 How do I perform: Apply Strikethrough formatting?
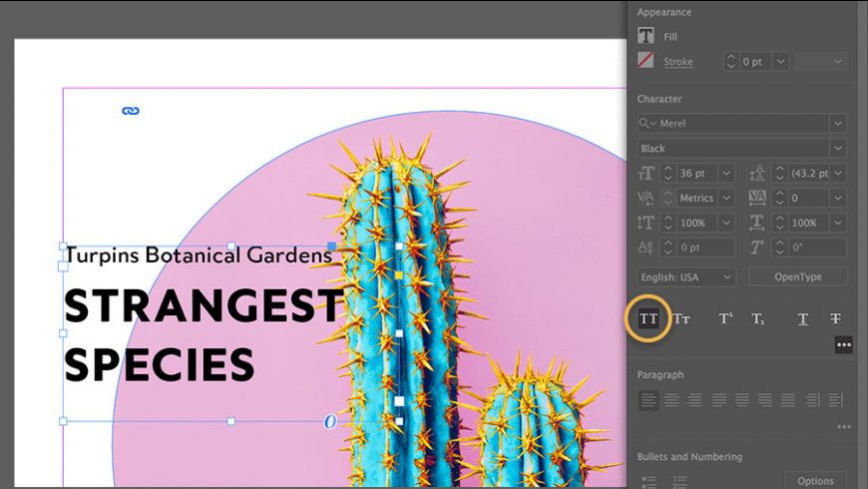pyautogui.click(x=835, y=319)
